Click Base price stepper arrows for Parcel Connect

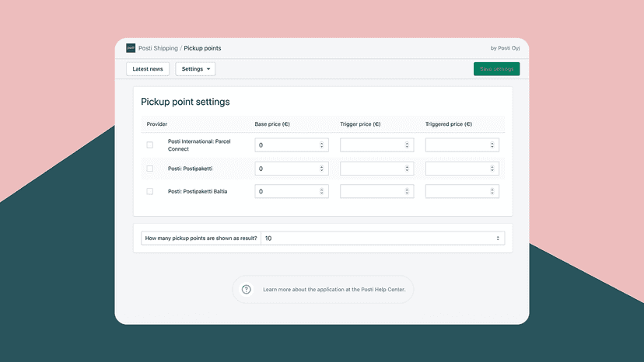[x=321, y=145]
